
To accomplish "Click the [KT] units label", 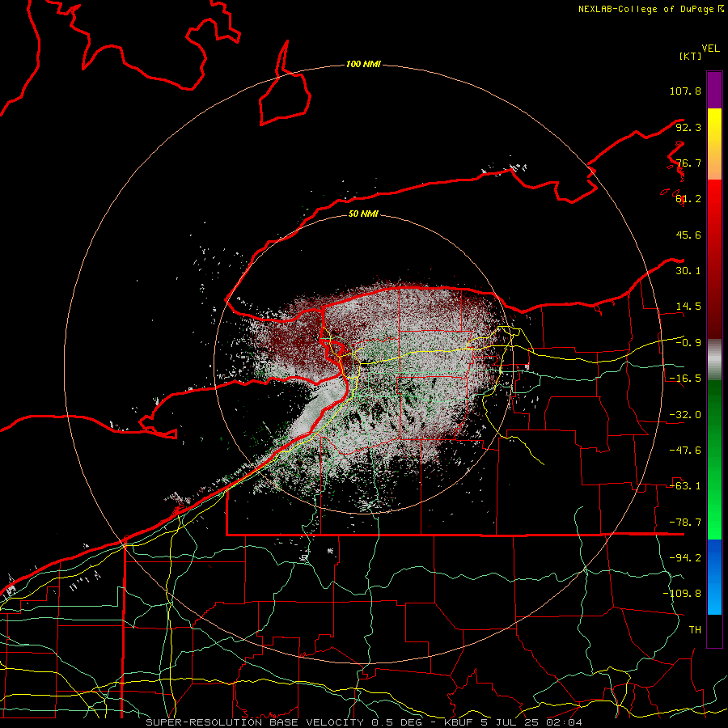I will (691, 56).
